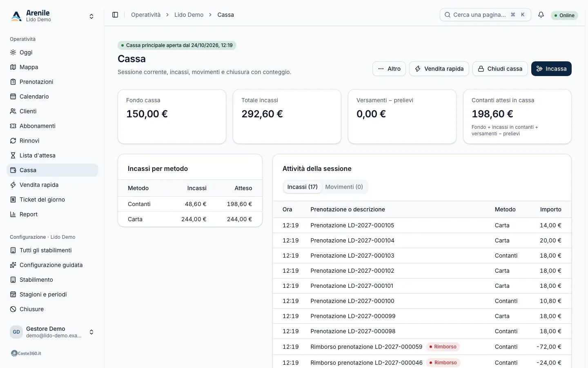This screenshot has height=368, width=588.
Task: Click the Report chart icon
Action: point(13,214)
